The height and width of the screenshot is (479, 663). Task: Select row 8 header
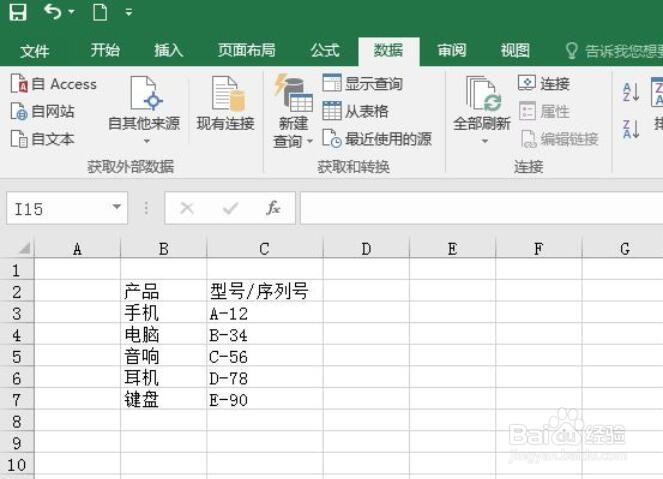click(16, 421)
